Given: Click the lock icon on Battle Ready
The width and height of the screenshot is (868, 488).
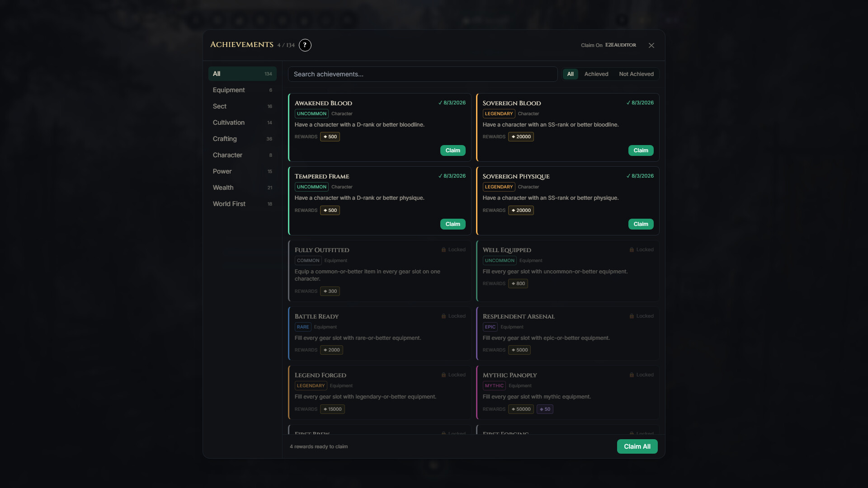Looking at the screenshot, I should [443, 316].
